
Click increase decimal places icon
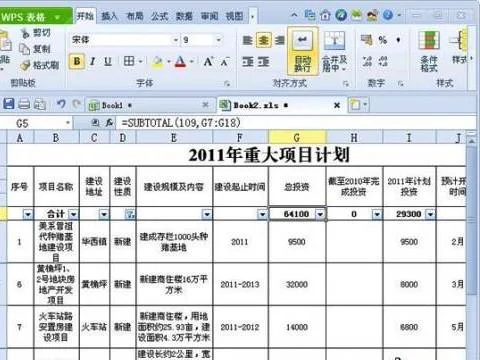click(367, 61)
